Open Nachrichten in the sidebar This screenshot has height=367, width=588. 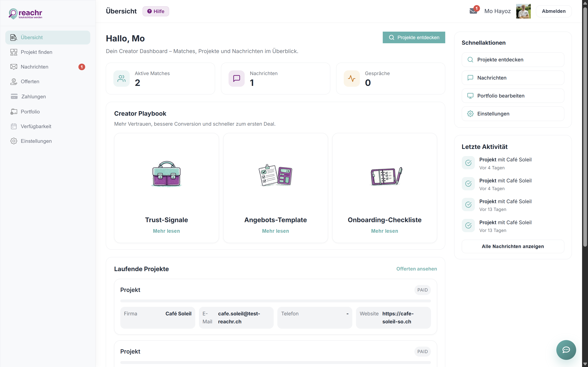tap(48, 67)
